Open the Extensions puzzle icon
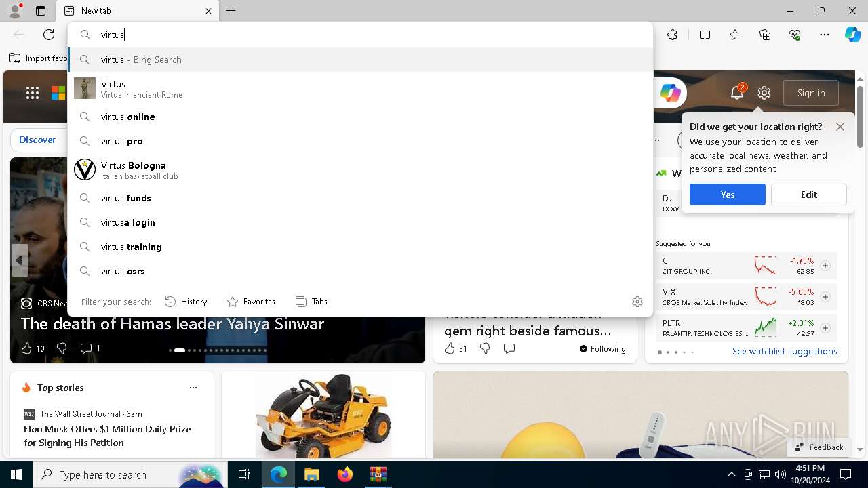 (x=672, y=35)
